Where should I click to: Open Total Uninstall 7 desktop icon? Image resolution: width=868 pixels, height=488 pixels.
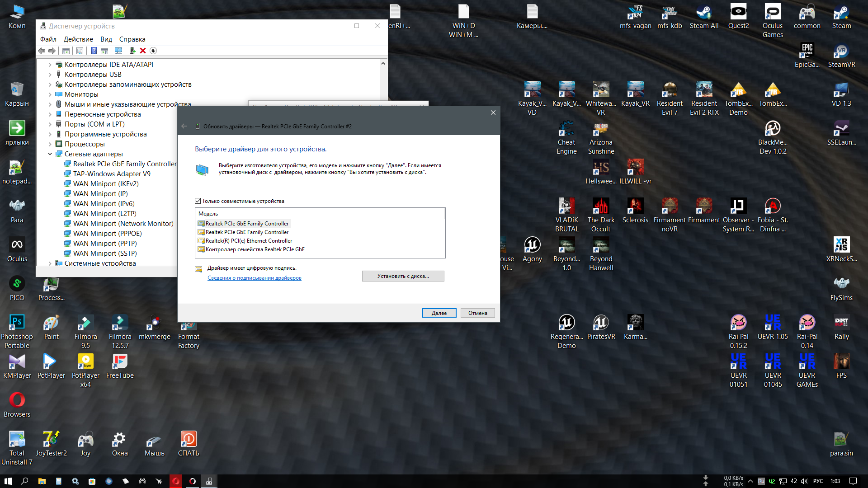coord(17,449)
